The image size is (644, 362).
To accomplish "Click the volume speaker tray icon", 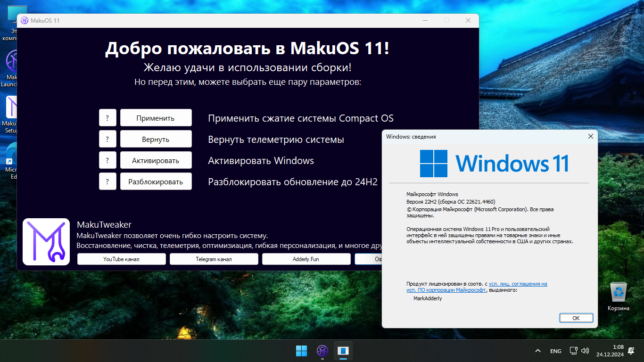I will 585,351.
